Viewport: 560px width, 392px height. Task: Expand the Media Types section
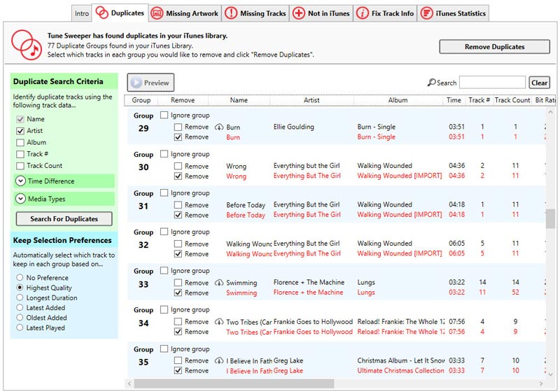(20, 199)
